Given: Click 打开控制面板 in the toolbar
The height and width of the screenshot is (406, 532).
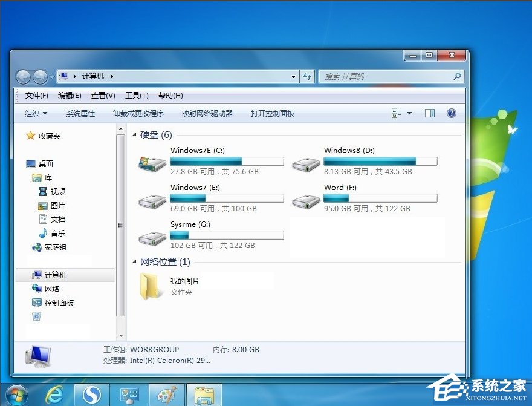Looking at the screenshot, I should tap(272, 113).
